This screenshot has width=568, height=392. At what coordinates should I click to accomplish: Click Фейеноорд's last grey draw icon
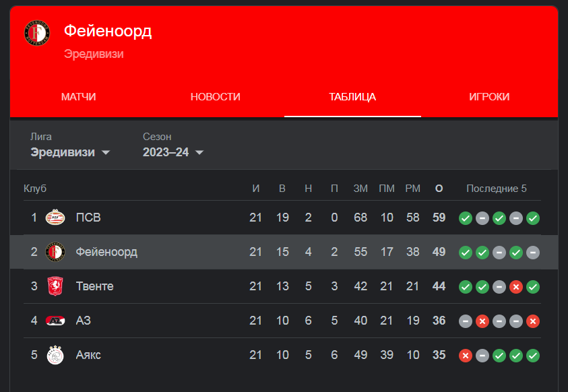coord(533,253)
